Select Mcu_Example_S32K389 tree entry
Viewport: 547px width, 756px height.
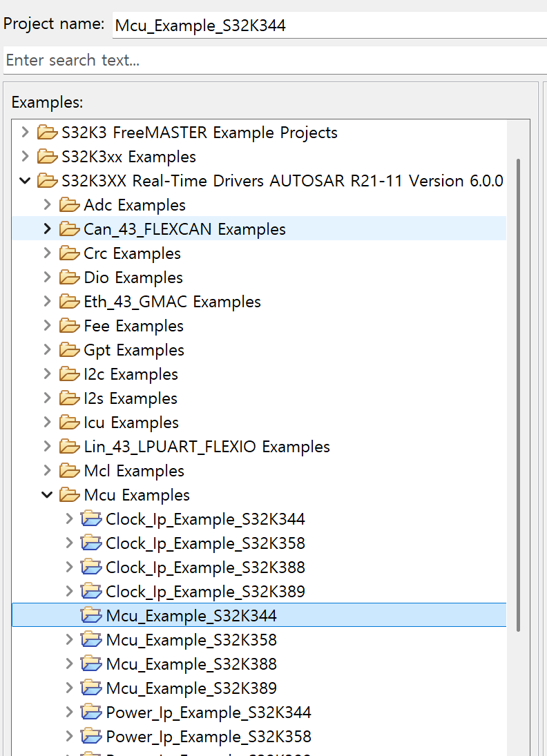click(191, 688)
